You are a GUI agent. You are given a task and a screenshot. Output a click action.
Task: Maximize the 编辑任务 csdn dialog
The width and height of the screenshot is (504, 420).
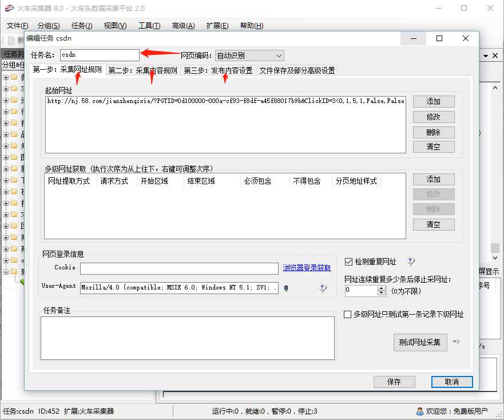click(439, 38)
